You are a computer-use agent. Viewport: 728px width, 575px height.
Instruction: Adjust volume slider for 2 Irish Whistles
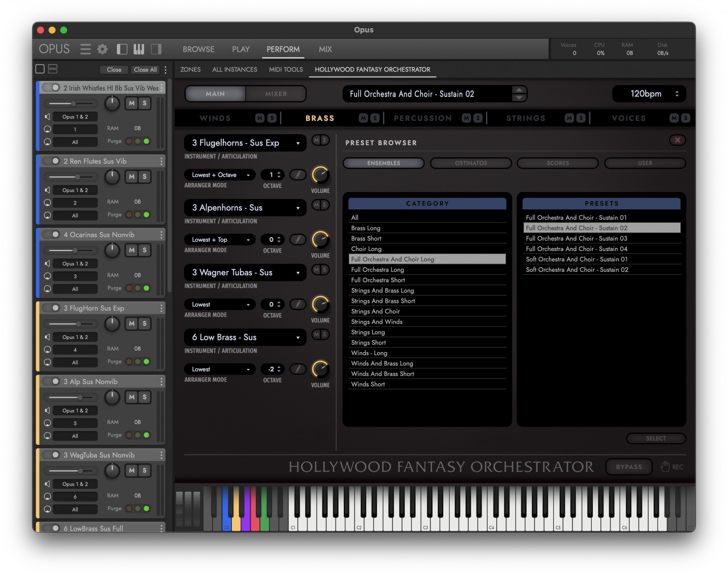pos(71,104)
